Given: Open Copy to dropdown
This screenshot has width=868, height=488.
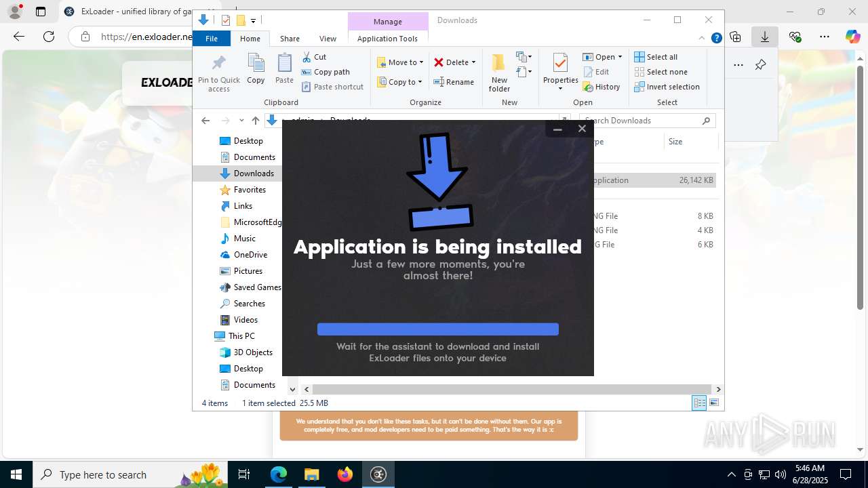Looking at the screenshot, I should (399, 82).
